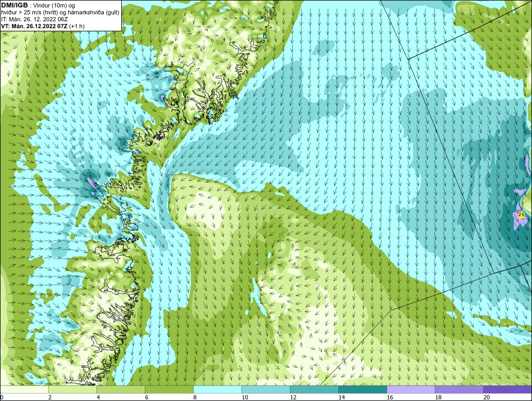Image resolution: width=532 pixels, height=401 pixels.
Task: Click the '10' label on the color scale
Action: (x=245, y=397)
